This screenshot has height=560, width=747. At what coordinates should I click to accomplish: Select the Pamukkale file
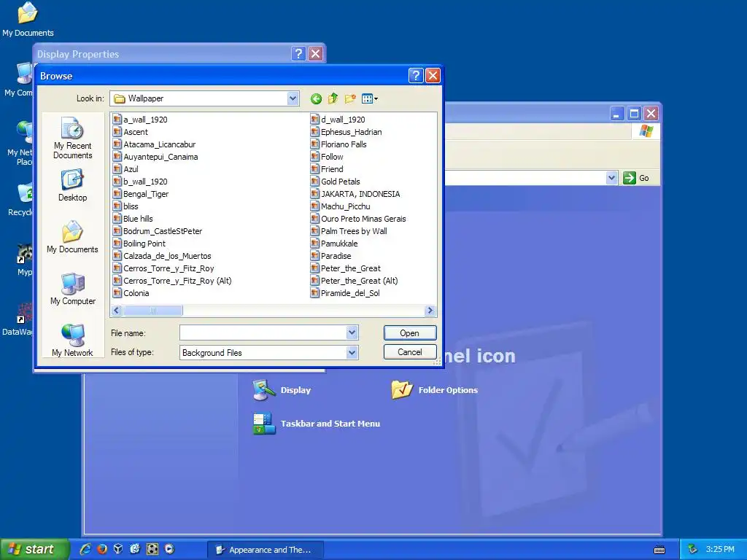pyautogui.click(x=333, y=244)
